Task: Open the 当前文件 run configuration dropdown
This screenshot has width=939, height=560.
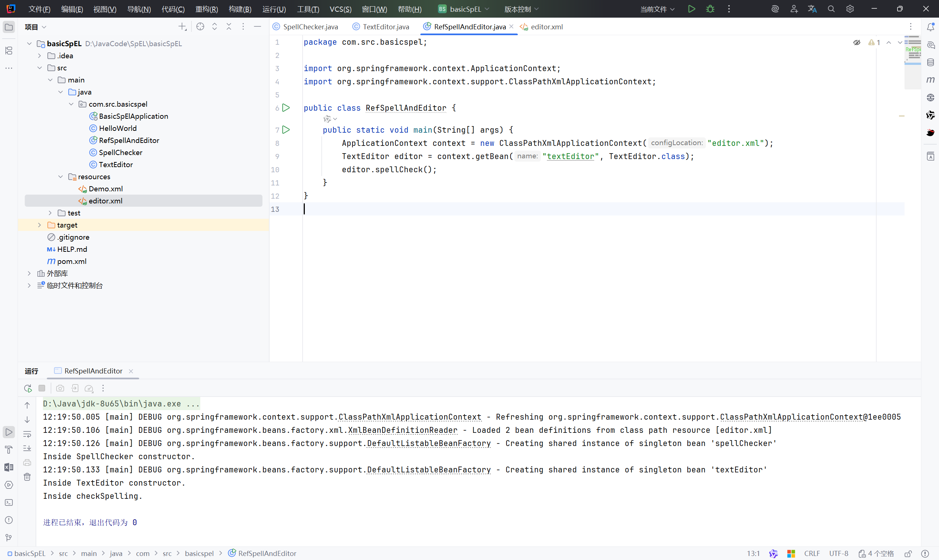Action: [x=657, y=9]
